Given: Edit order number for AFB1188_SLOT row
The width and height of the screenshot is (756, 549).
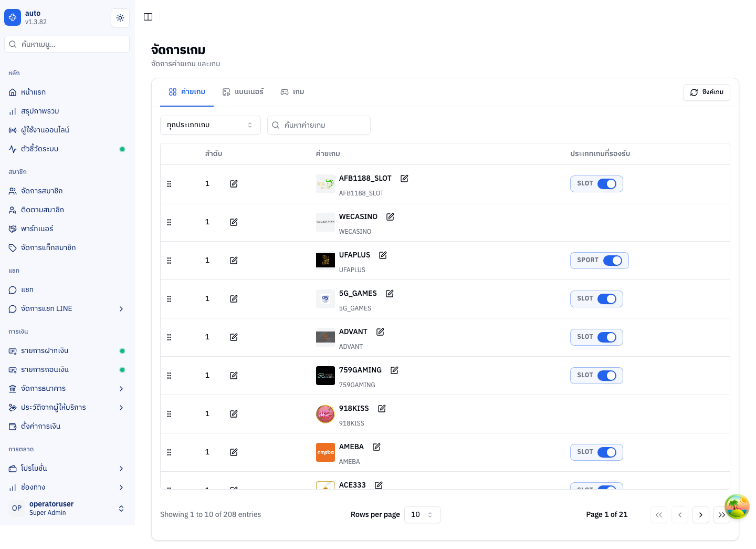Looking at the screenshot, I should 234,184.
